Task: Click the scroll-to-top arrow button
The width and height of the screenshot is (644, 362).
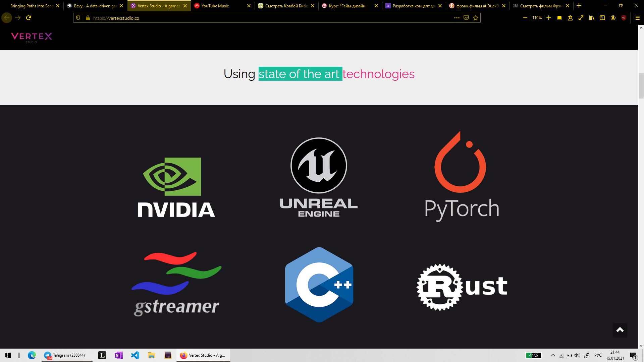Action: coord(620,330)
